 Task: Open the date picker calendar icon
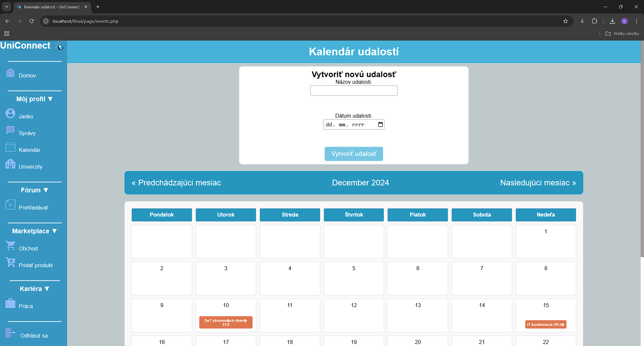(380, 125)
